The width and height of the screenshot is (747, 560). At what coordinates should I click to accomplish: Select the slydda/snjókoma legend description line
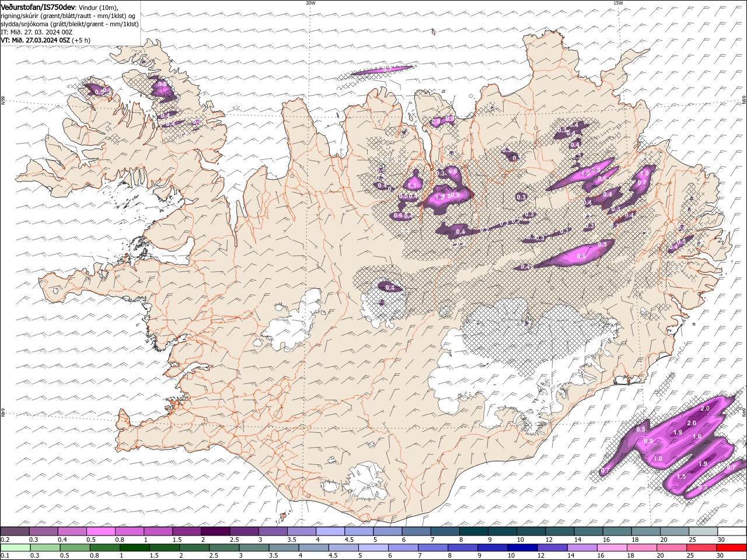pyautogui.click(x=69, y=24)
